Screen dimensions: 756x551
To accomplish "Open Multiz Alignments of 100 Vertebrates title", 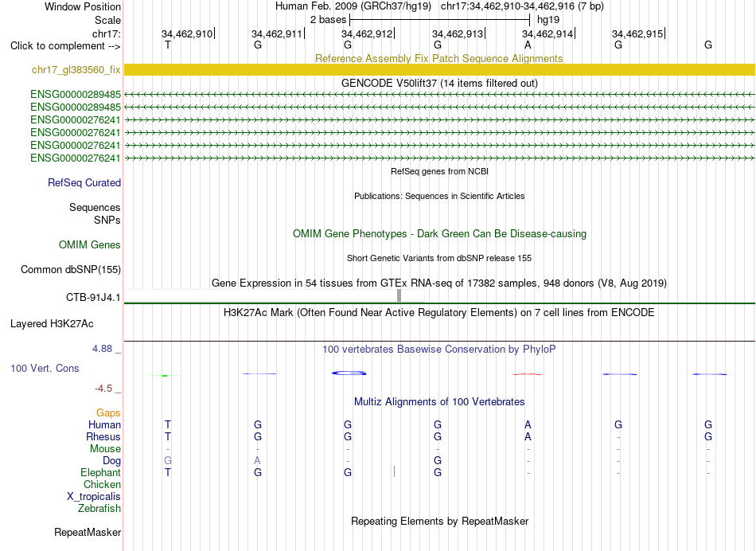I will click(x=439, y=402).
